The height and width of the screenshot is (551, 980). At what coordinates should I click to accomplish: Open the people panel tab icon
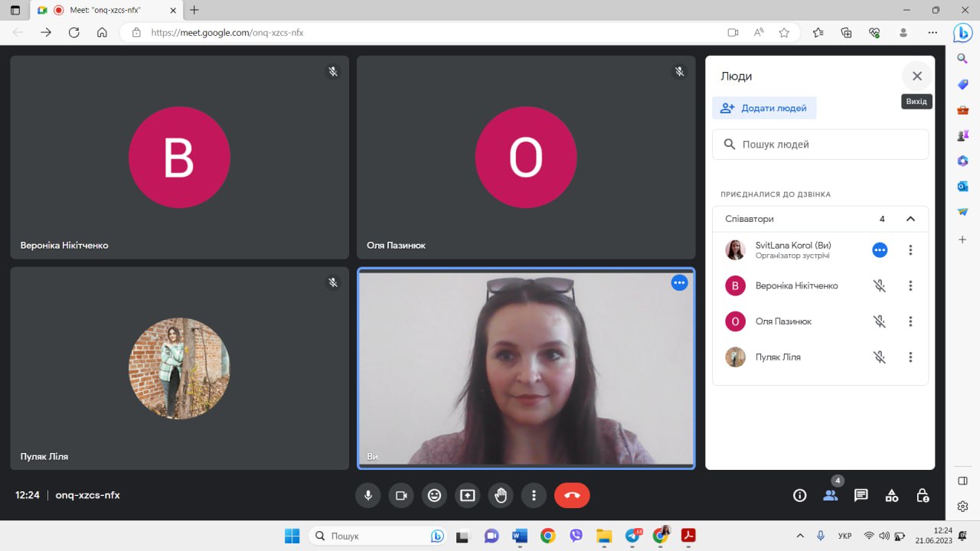tap(830, 495)
